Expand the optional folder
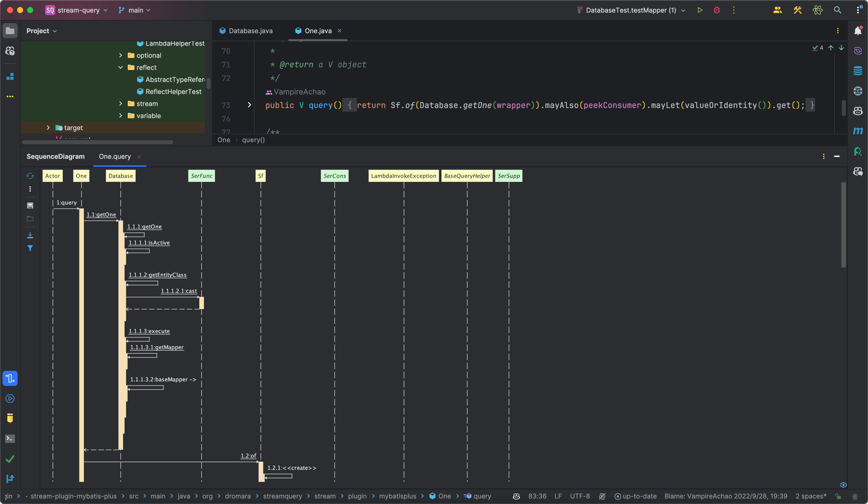Viewport: 868px width, 504px height. click(x=121, y=56)
